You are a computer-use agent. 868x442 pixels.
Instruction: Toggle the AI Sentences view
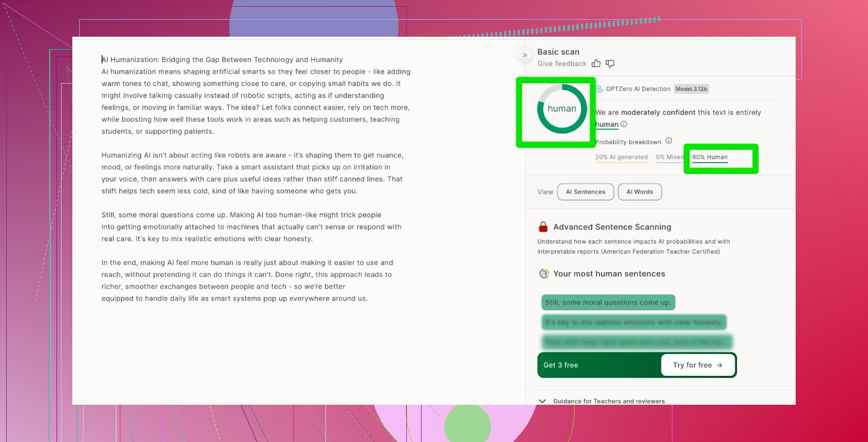[x=585, y=192]
